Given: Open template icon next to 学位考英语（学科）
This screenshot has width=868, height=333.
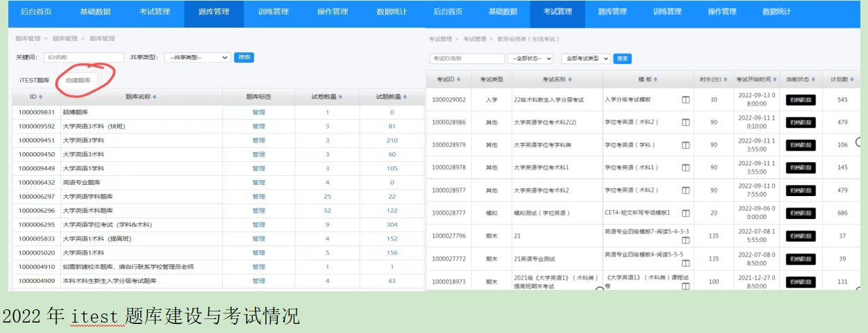Looking at the screenshot, I should 685,145.
